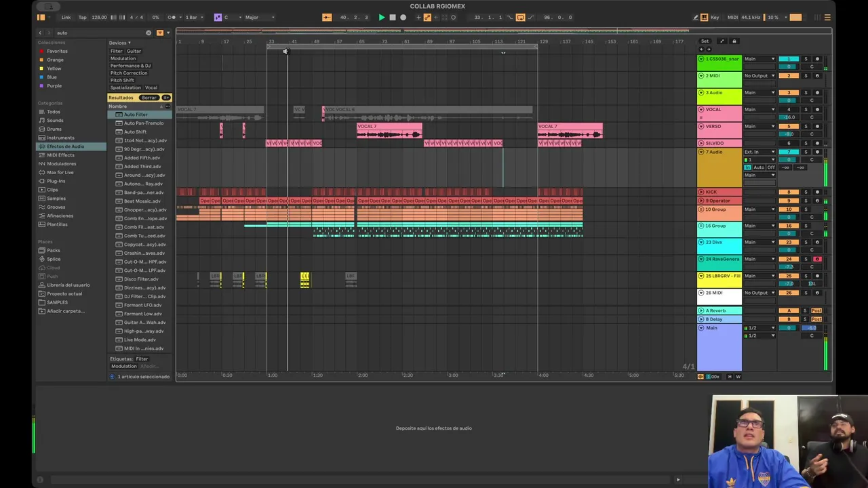Select Disco Filter.adv preset
Image resolution: width=868 pixels, height=488 pixels.
(141, 279)
